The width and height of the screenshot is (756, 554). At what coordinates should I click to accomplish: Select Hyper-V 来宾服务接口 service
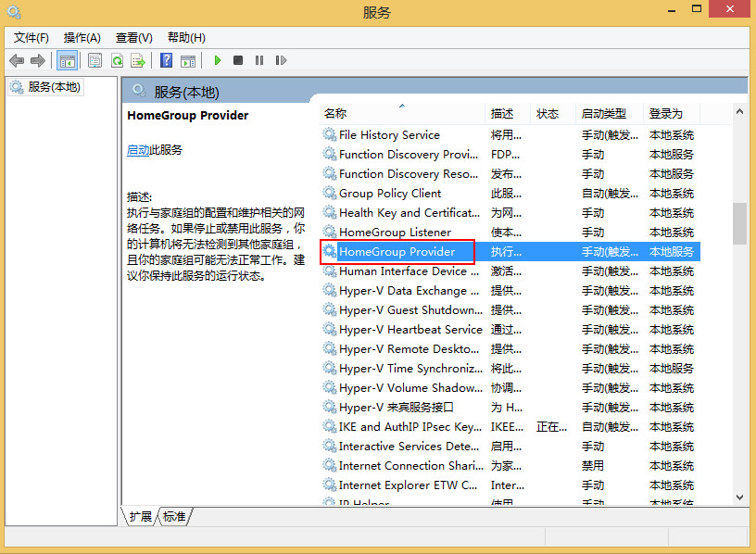pyautogui.click(x=510, y=407)
